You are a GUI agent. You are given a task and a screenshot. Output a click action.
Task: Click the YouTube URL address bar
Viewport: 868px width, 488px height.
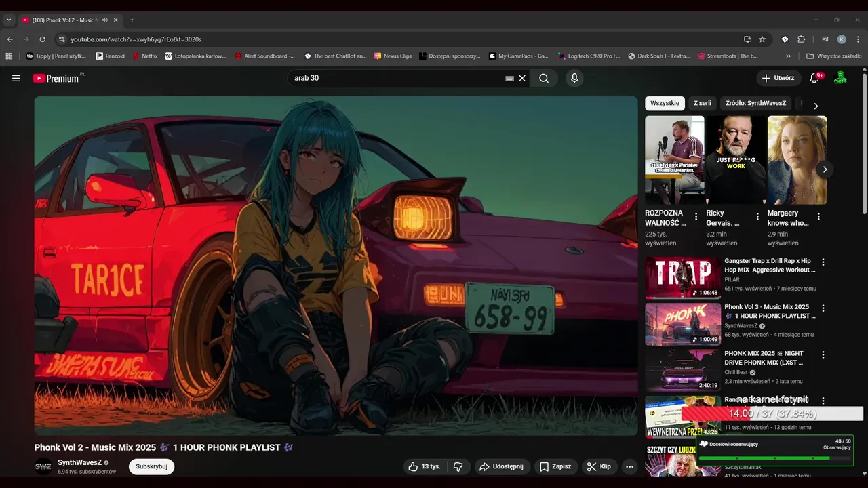(400, 39)
